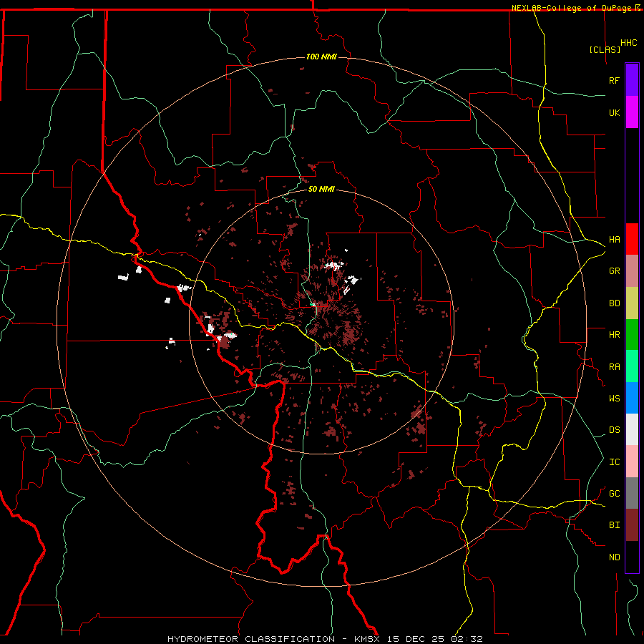Screen dimensions: 644x644
Task: Click the HYDROMETEOR CLASSIFICATION title text
Action: pyautogui.click(x=251, y=639)
